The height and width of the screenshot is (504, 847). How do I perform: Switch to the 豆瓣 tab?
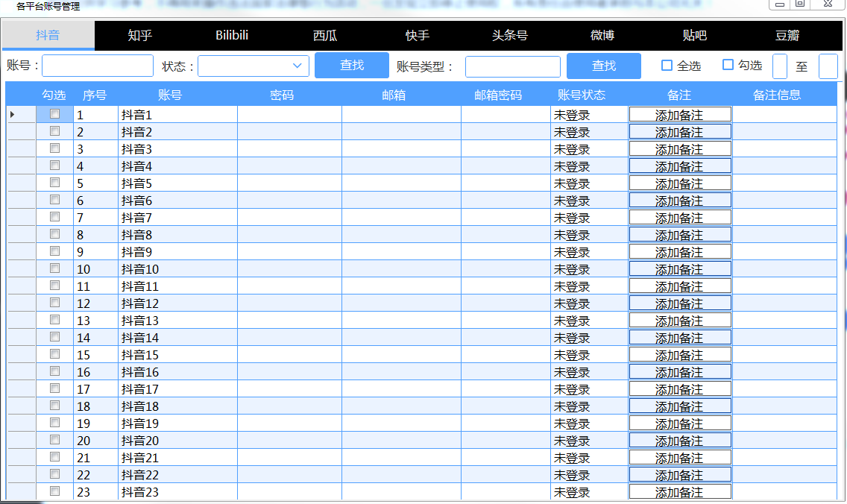pyautogui.click(x=787, y=36)
